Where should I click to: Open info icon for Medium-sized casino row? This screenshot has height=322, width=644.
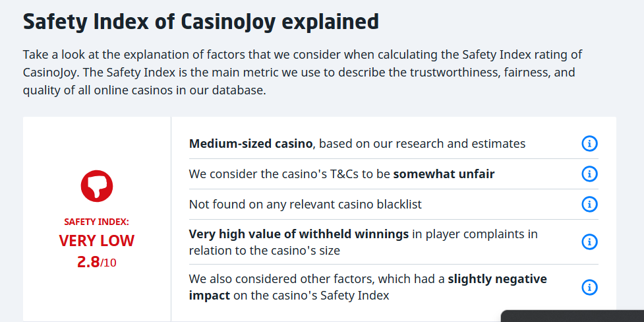589,143
